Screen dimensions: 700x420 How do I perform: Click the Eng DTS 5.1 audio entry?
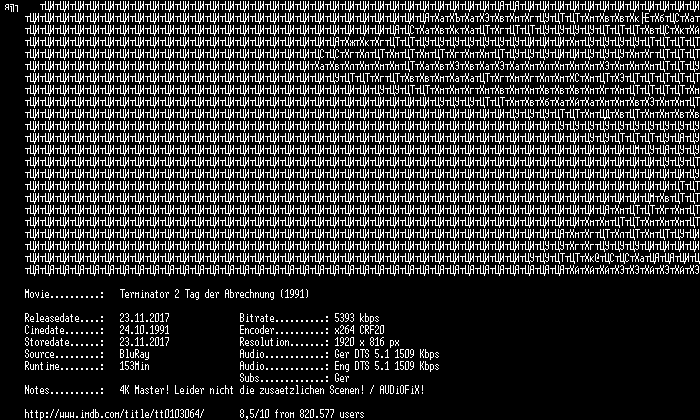[387, 366]
